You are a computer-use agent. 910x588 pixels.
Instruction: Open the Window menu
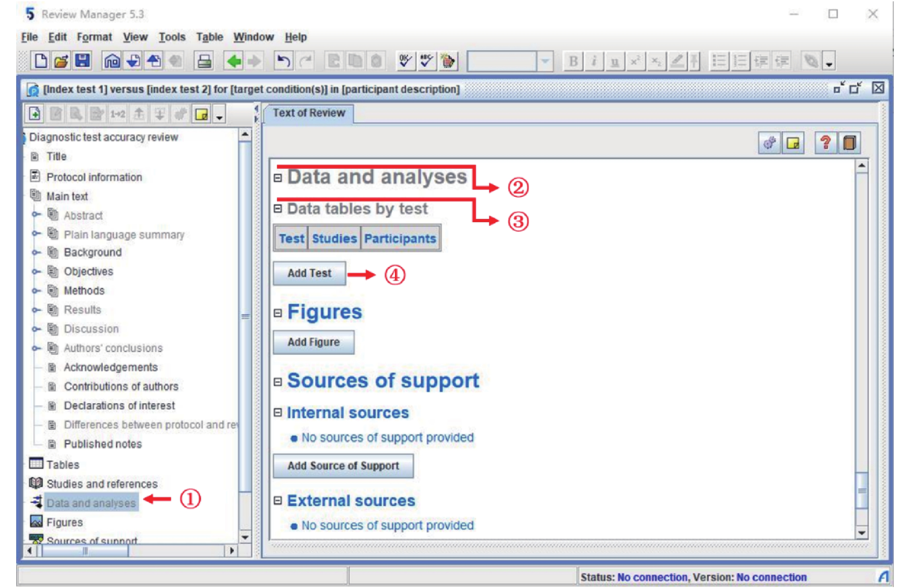[x=254, y=37]
